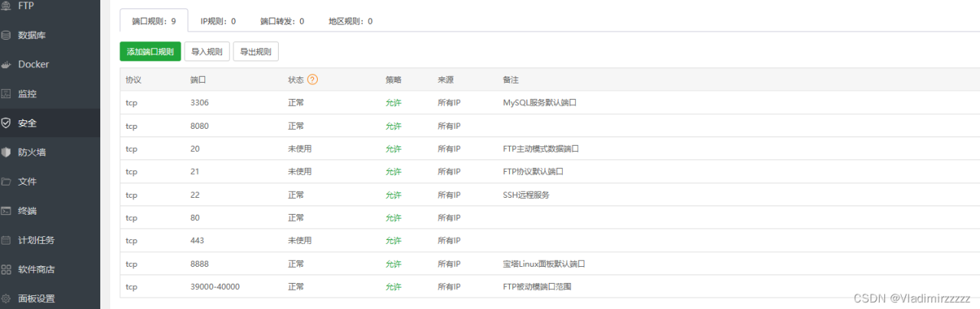Screen dimensions: 980x309
Task: Click 允许 in the port 8080 row
Action: pyautogui.click(x=394, y=126)
